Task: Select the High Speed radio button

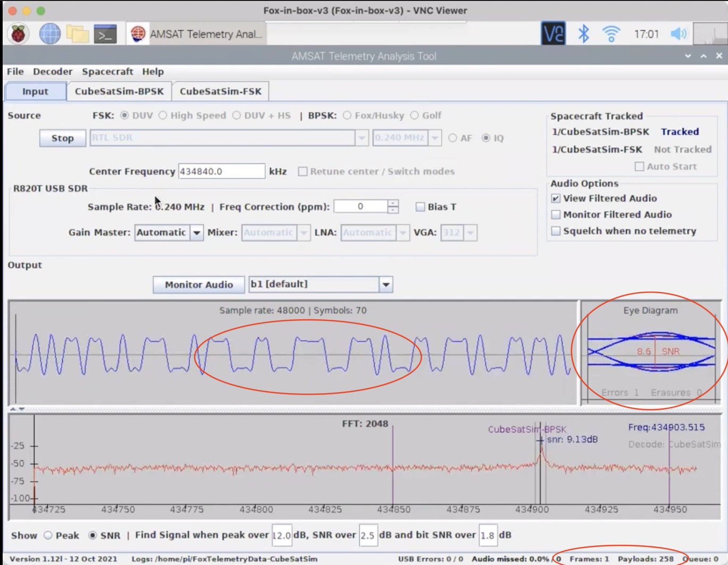Action: click(163, 115)
